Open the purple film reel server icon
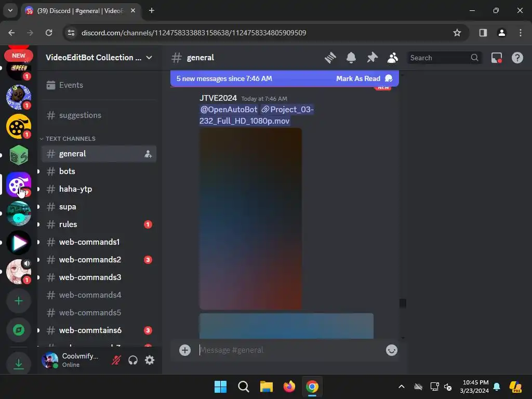Image resolution: width=532 pixels, height=399 pixels. 19,184
